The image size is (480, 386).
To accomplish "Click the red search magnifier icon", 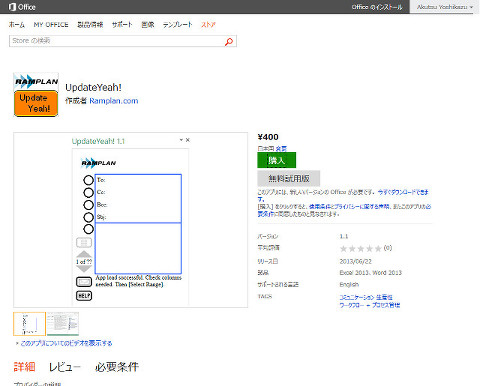I will click(x=229, y=42).
